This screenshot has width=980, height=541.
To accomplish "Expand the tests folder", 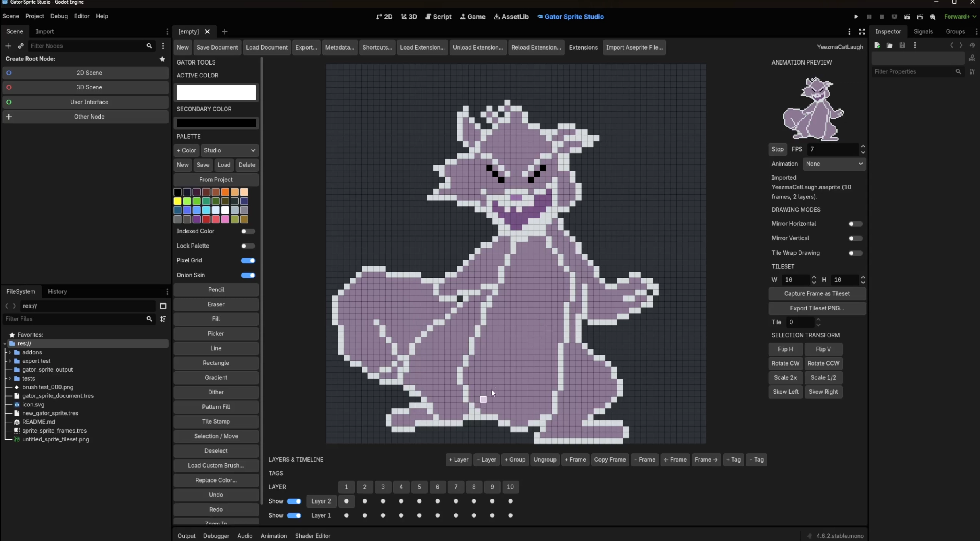I will pyautogui.click(x=10, y=379).
